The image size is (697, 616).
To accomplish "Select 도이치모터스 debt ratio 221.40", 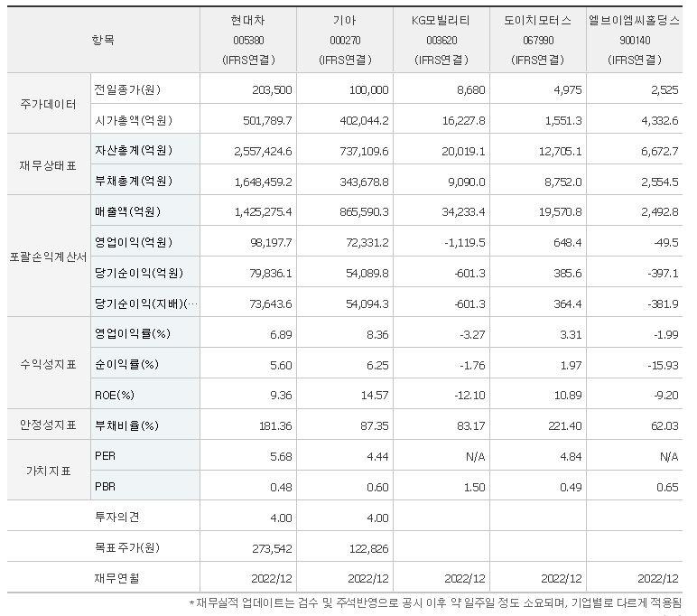I will click(565, 426).
